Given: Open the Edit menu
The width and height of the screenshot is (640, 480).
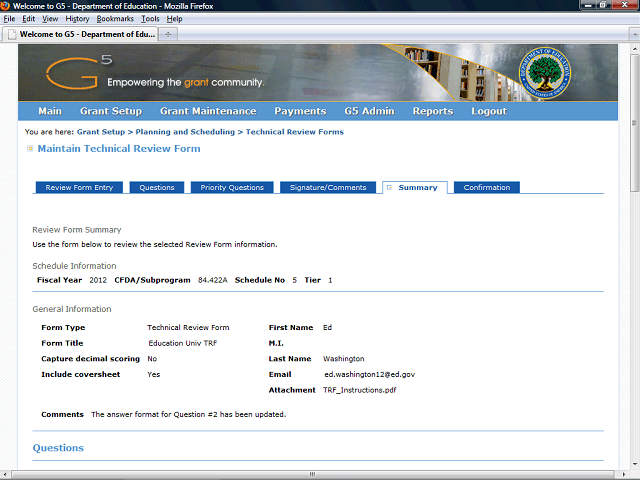Looking at the screenshot, I should click(29, 19).
